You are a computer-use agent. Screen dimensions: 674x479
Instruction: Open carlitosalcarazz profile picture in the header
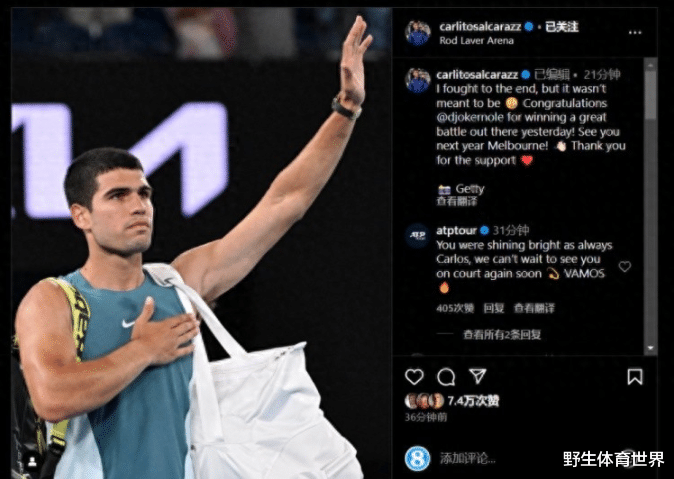tap(418, 33)
